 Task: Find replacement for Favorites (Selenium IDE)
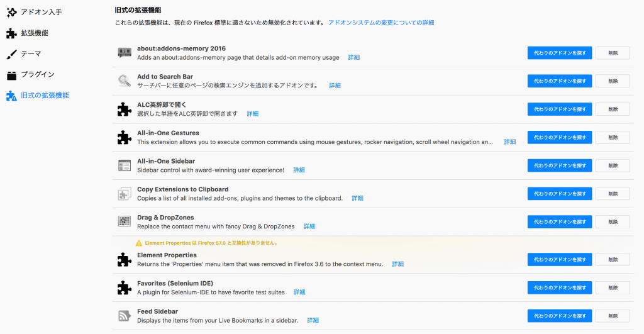pos(559,287)
